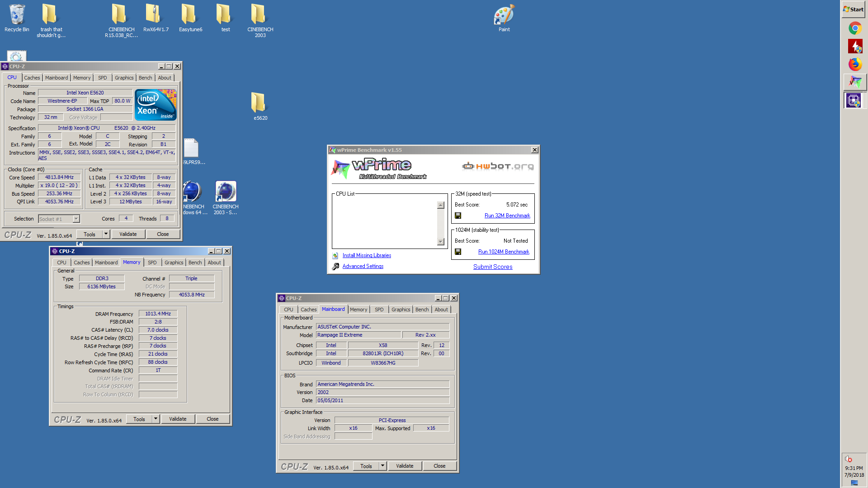This screenshot has width=868, height=488.
Task: Select the 'Rampage II Extreme' model field
Action: (x=359, y=335)
